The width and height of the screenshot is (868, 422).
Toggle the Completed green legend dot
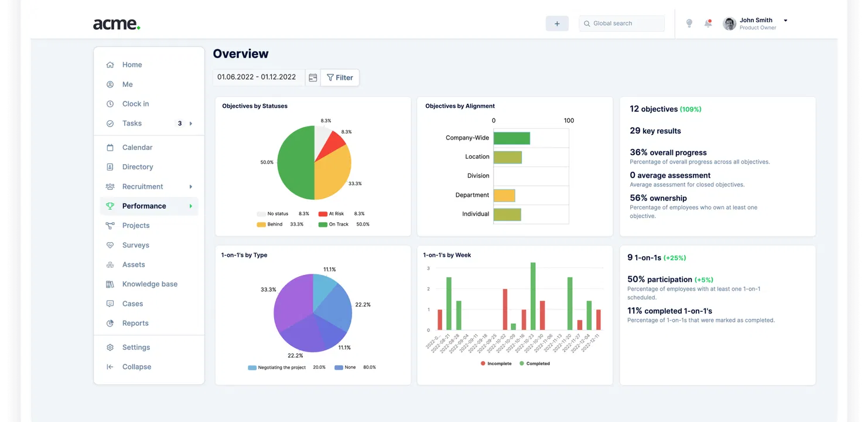522,364
